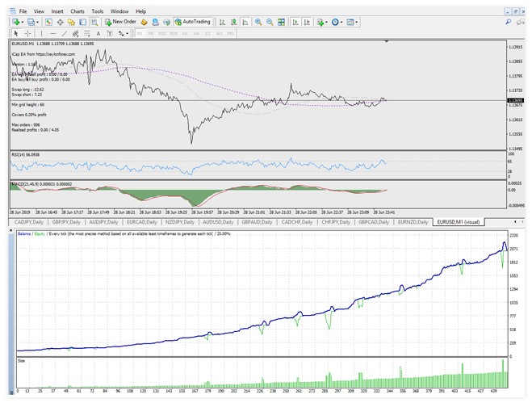Close the tester graph panel
The height and width of the screenshot is (403, 532).
[x=10, y=230]
